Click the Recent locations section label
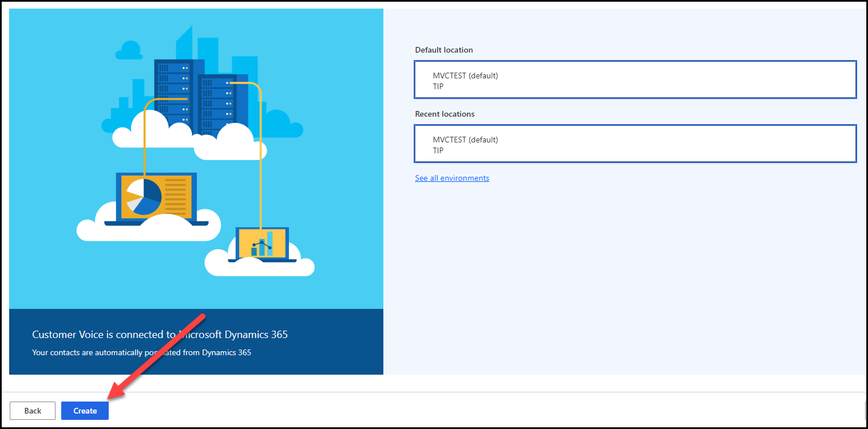Viewport: 868px width, 429px height. coord(445,114)
